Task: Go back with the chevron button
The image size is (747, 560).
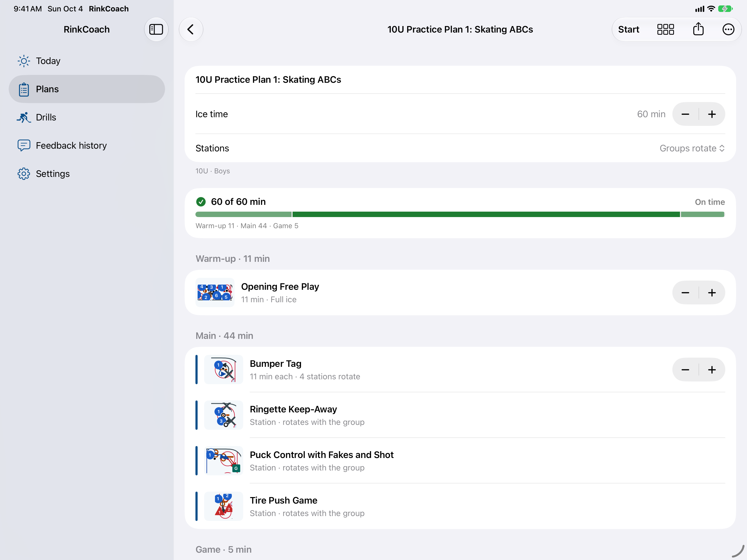Action: pyautogui.click(x=191, y=29)
